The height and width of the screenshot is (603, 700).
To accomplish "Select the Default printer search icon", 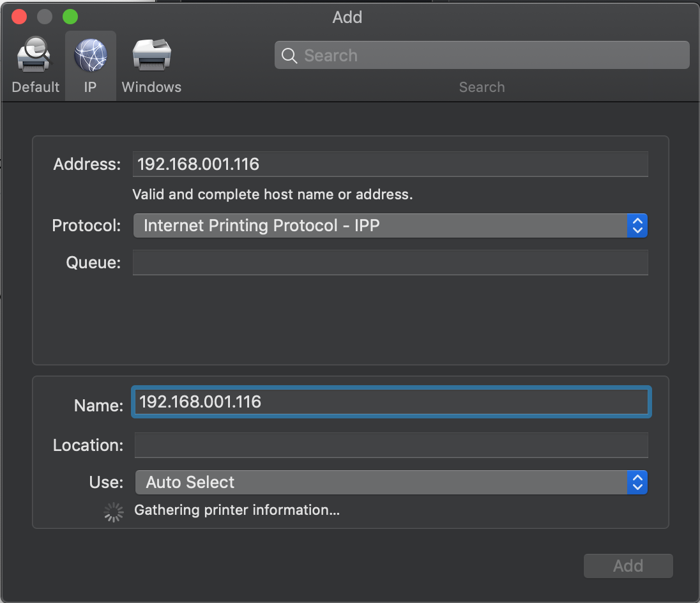I will [x=34, y=56].
